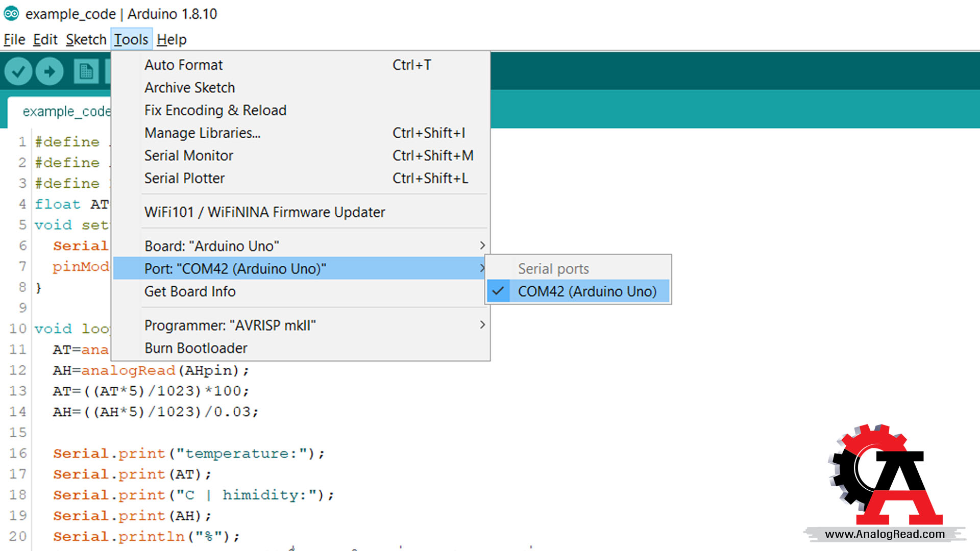Click the Serial ports submenu header
The height and width of the screenshot is (551, 980).
pos(553,268)
